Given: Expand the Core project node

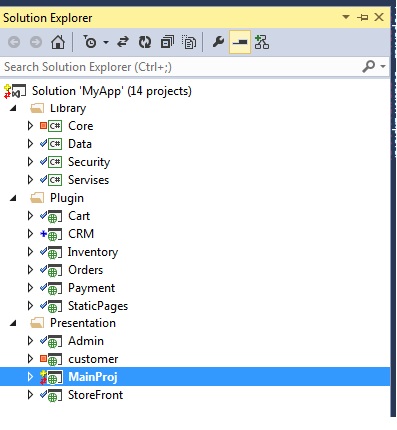Looking at the screenshot, I should 30,126.
